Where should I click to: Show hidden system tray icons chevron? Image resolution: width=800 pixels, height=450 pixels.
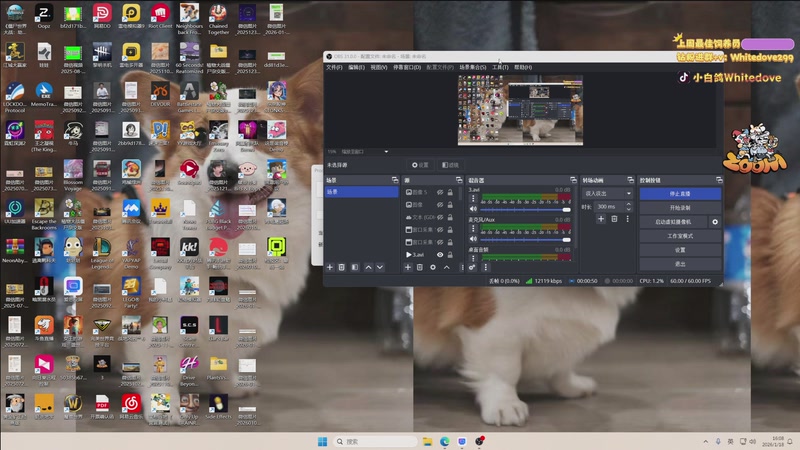click(706, 441)
